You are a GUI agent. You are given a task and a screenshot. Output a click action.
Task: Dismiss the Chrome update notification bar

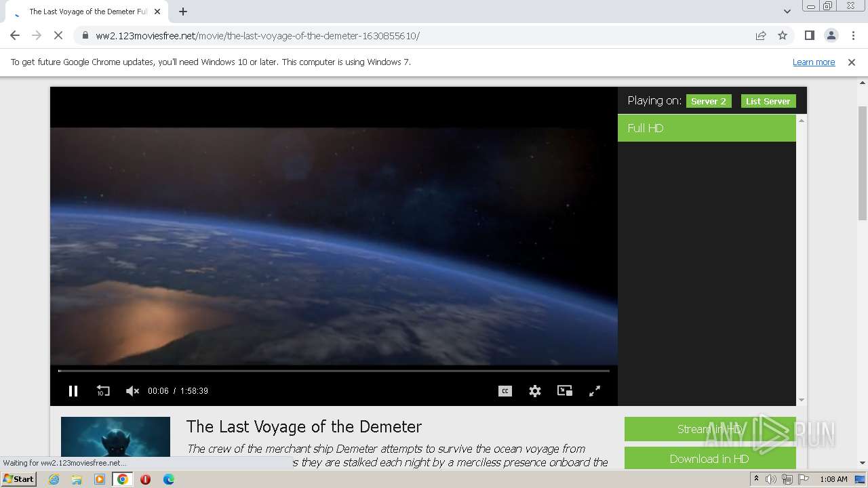pos(852,62)
